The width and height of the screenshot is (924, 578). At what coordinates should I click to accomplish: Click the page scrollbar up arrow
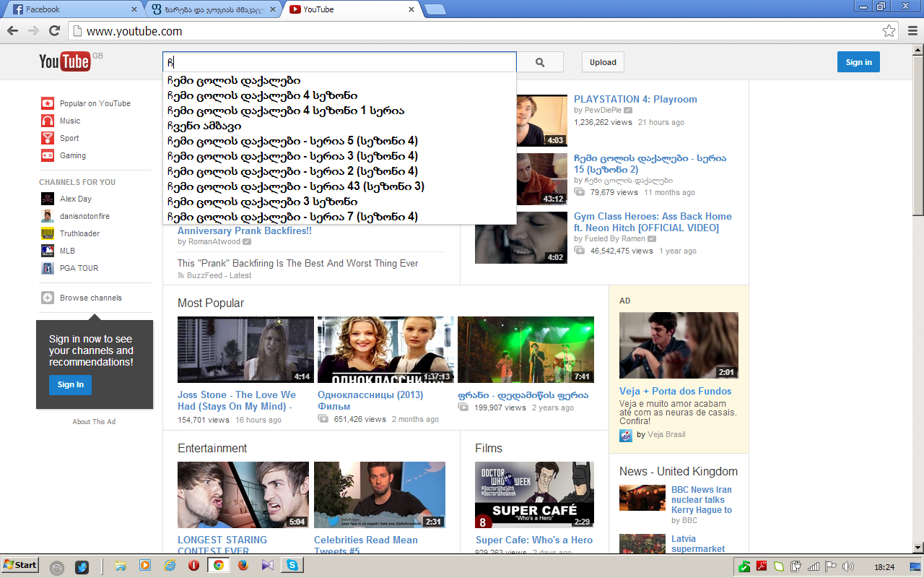tap(918, 50)
